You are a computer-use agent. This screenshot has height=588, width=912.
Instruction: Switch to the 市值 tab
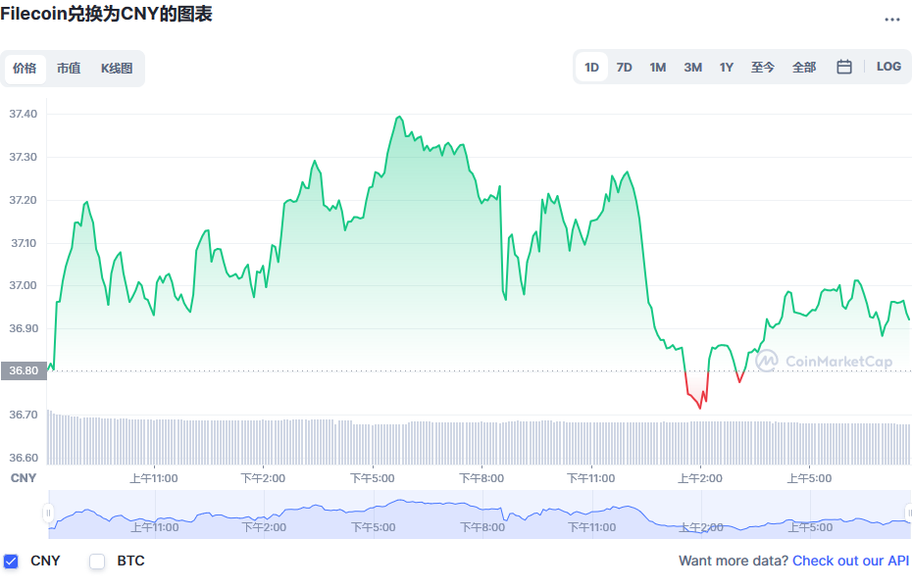[x=69, y=69]
